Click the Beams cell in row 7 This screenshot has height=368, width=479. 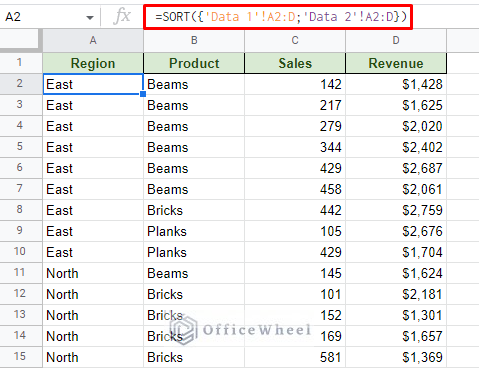pos(194,189)
